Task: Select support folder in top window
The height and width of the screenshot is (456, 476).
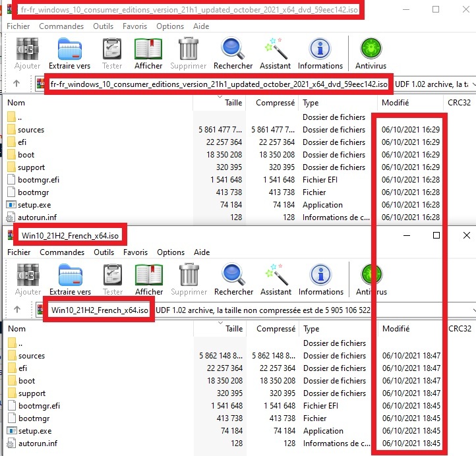Action: point(26,167)
